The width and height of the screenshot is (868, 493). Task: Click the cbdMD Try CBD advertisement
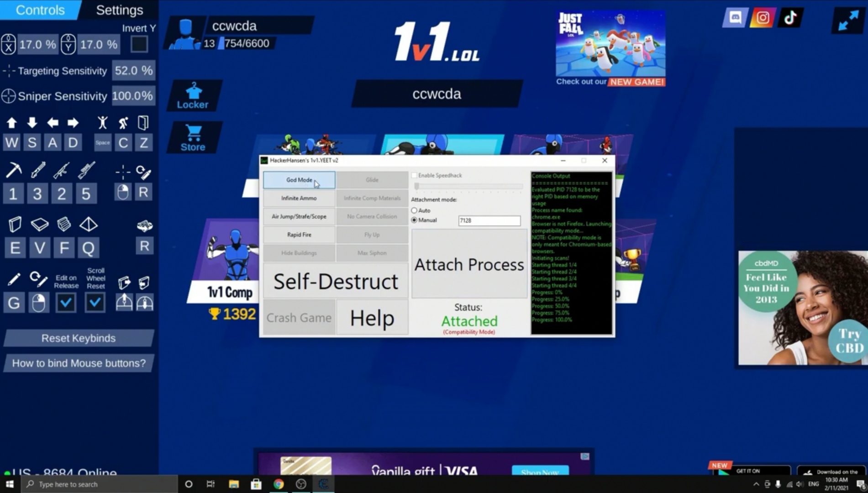803,308
